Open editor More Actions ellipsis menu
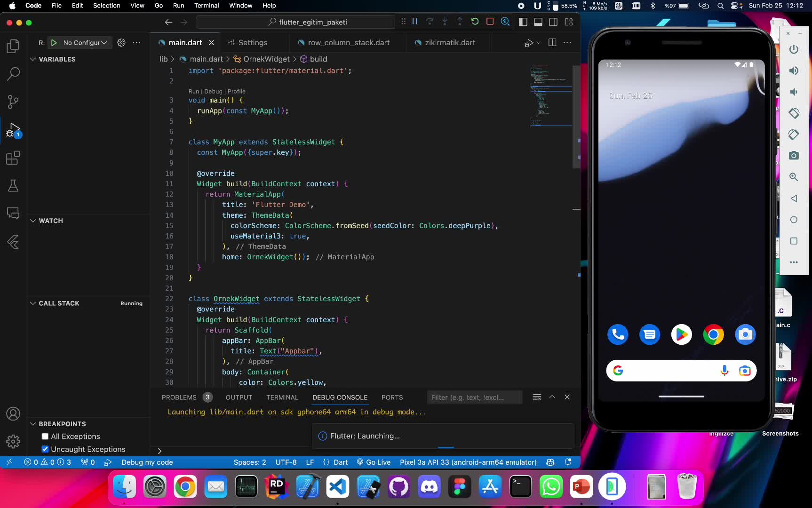The image size is (812, 508). coord(567,43)
